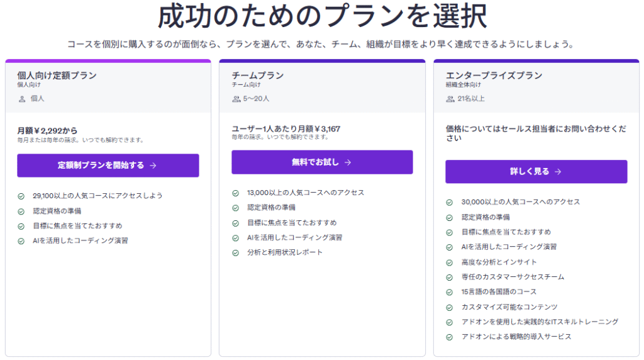Click the ユーザー1人あたり月額¥3,167 price text

(286, 128)
